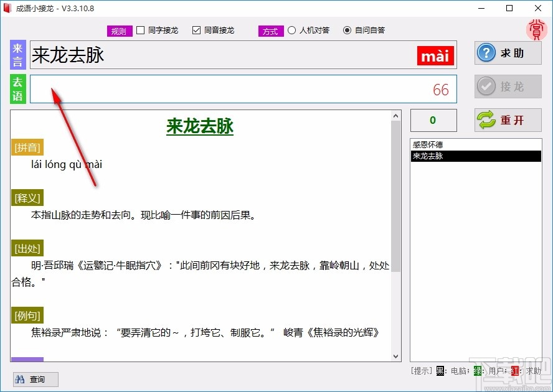
Task: Click the 求助 help button
Action: point(508,53)
